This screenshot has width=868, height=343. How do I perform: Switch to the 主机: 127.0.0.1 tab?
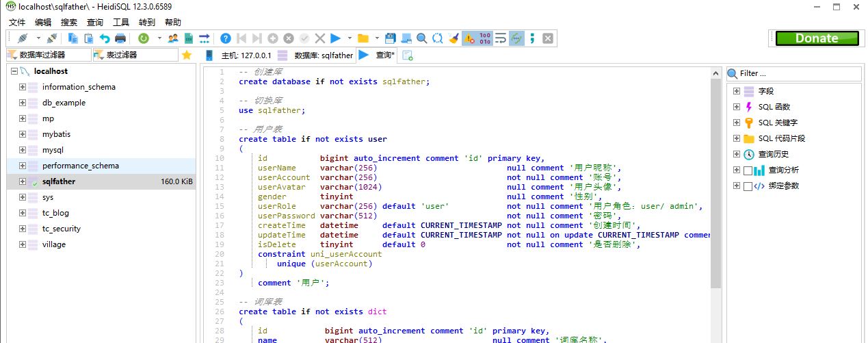tap(239, 55)
